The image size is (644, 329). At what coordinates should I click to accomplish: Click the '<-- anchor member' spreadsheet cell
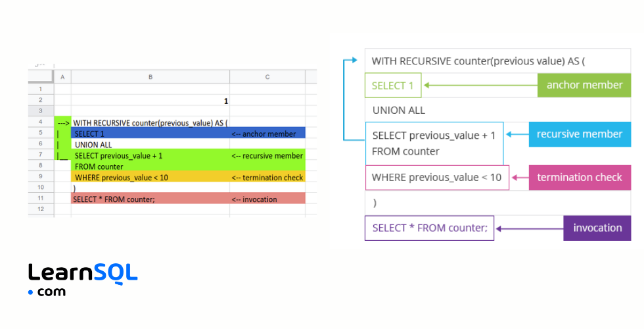(267, 133)
